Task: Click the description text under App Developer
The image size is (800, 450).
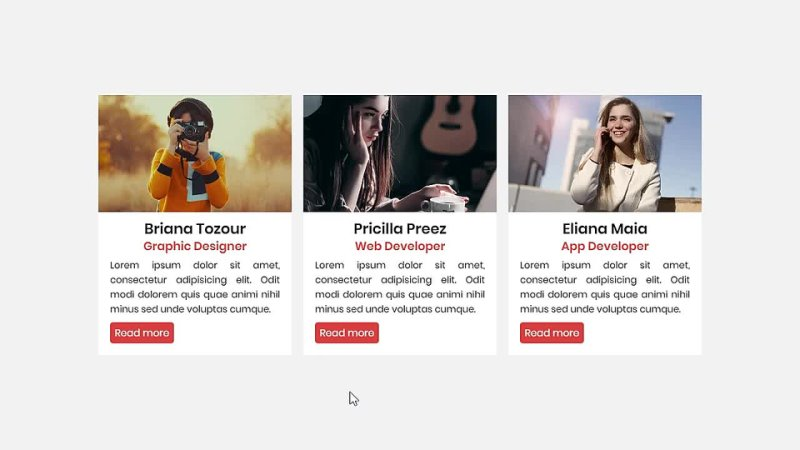Action: coord(605,287)
